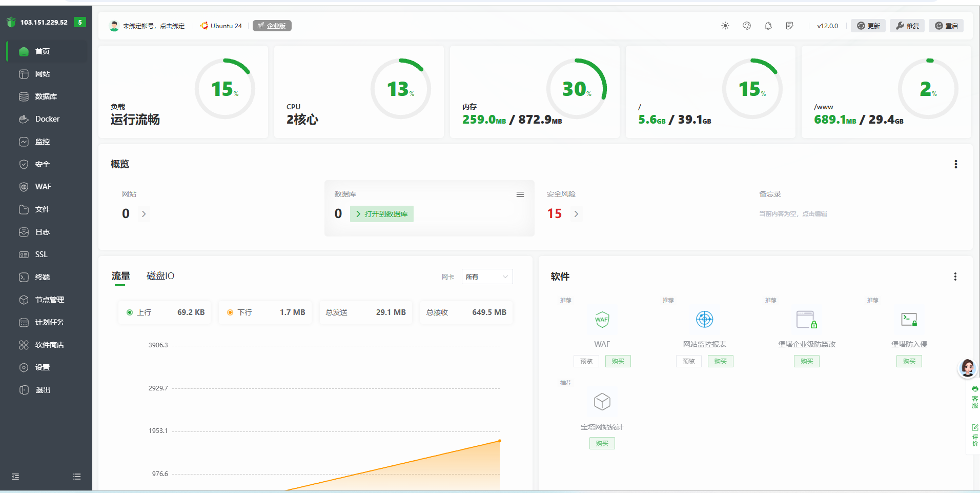Click the 设置 gear icon in sidebar

pos(24,367)
